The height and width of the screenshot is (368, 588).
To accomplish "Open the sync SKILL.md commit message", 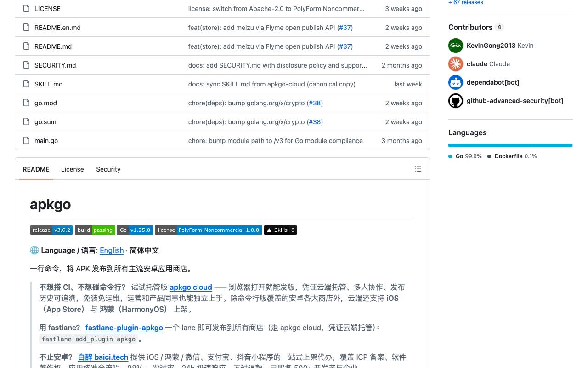I will (x=272, y=84).
